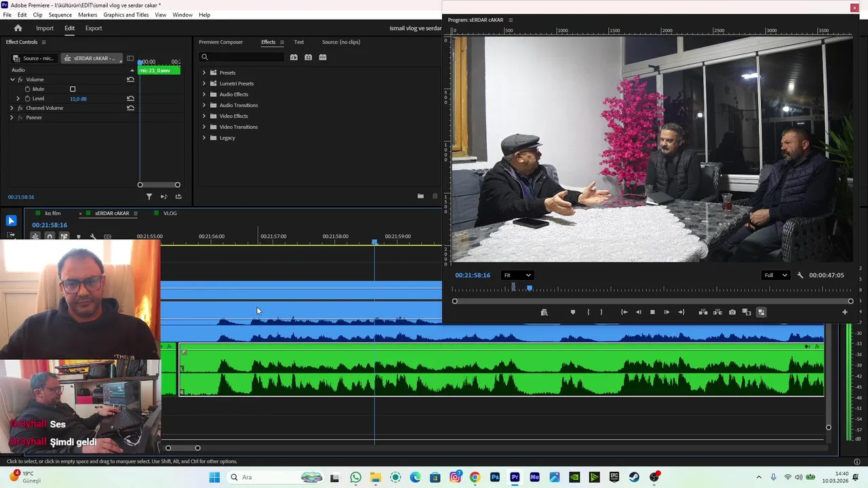Open timeline display settings wrench
The height and width of the screenshot is (488, 868).
[93, 237]
